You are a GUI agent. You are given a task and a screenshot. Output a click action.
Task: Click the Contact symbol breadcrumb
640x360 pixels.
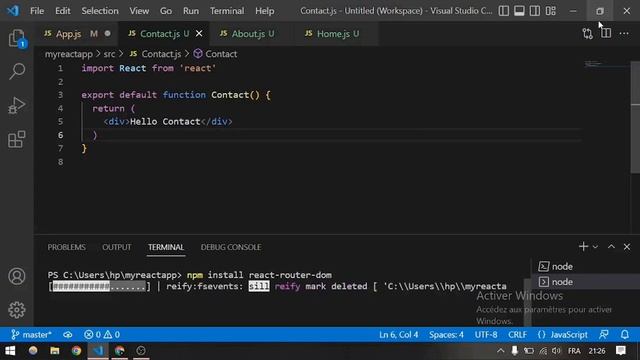pos(215,54)
